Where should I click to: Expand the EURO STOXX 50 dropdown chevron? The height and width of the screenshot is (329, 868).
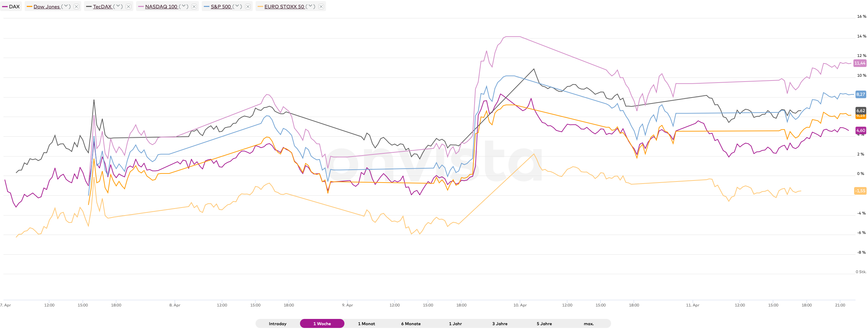[311, 7]
